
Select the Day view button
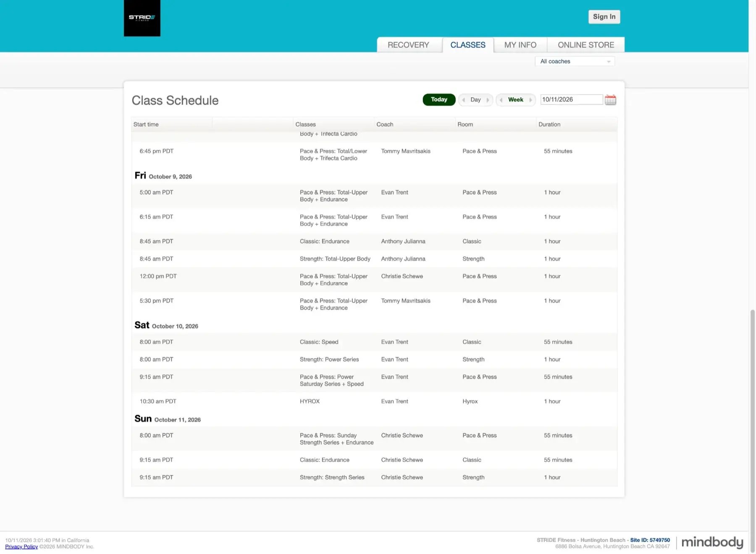click(x=475, y=100)
